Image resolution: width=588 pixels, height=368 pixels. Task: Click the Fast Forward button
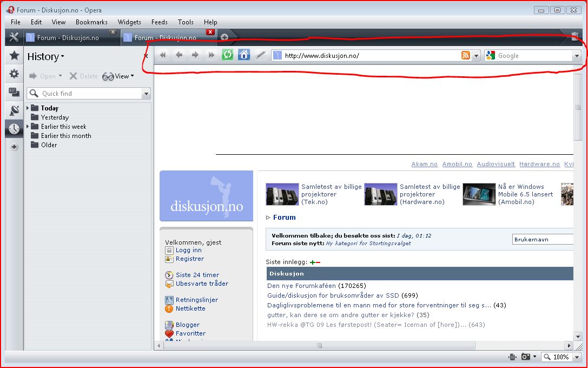pyautogui.click(x=212, y=55)
